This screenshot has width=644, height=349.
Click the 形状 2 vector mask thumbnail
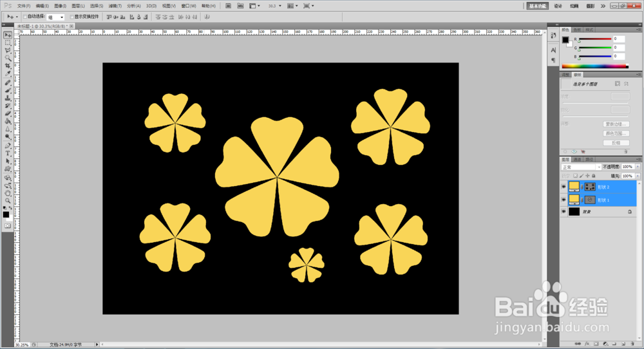click(590, 187)
